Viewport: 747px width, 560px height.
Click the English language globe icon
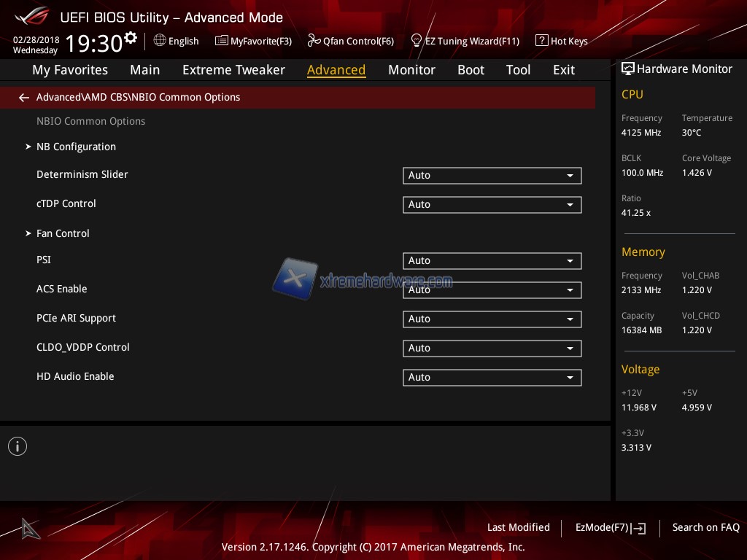click(160, 41)
